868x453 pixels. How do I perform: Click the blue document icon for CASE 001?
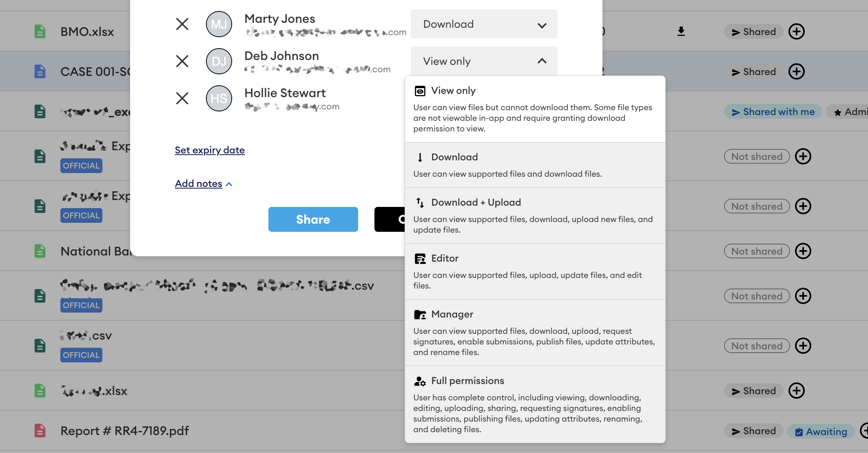tap(40, 71)
